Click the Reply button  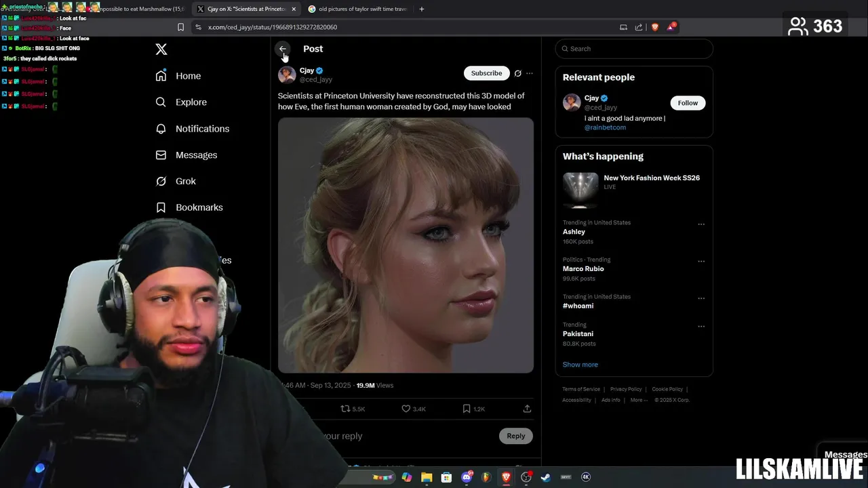515,436
